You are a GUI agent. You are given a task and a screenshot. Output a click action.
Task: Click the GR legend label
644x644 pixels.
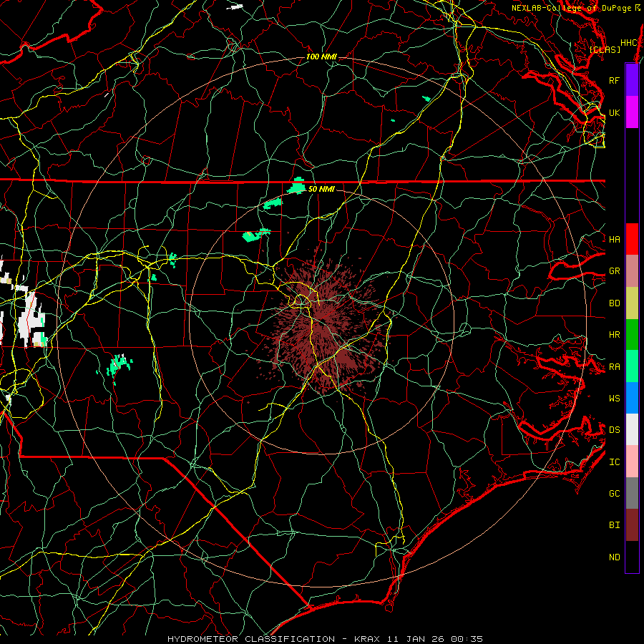615,271
